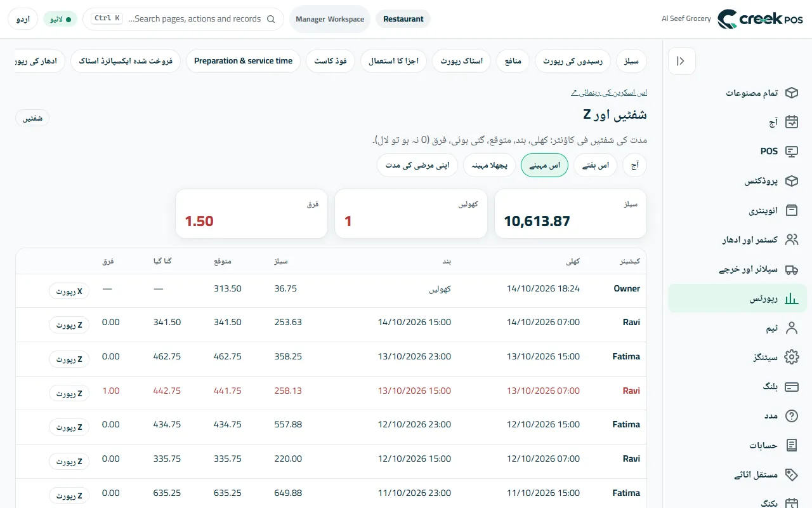Open X رپورٹ for Owner shift
This screenshot has width=812, height=508.
pyautogui.click(x=69, y=291)
